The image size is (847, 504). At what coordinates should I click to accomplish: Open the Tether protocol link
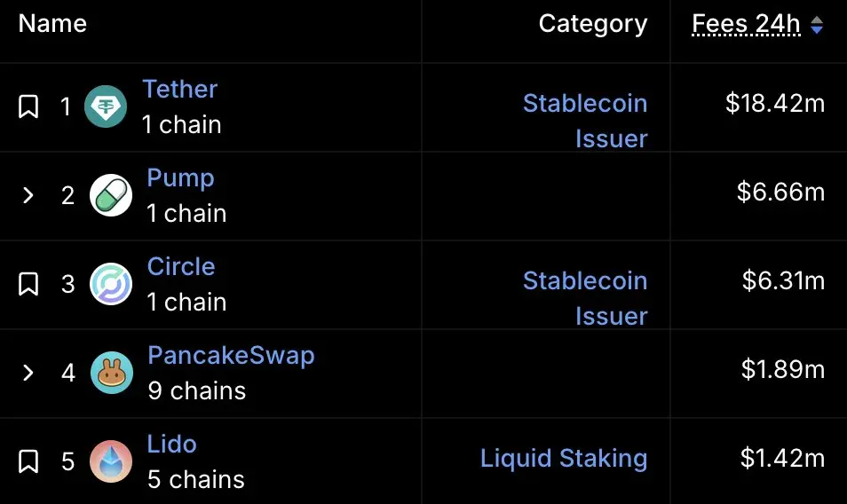click(x=179, y=89)
